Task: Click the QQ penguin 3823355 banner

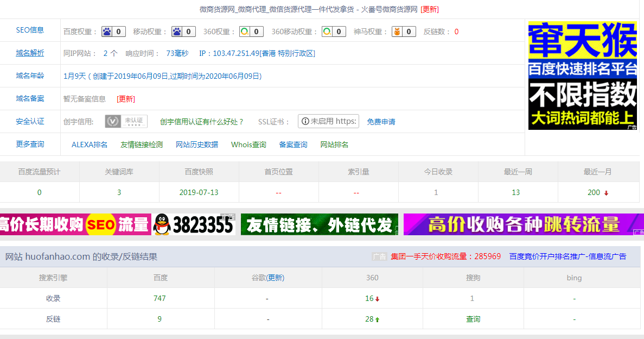Action: coord(194,224)
